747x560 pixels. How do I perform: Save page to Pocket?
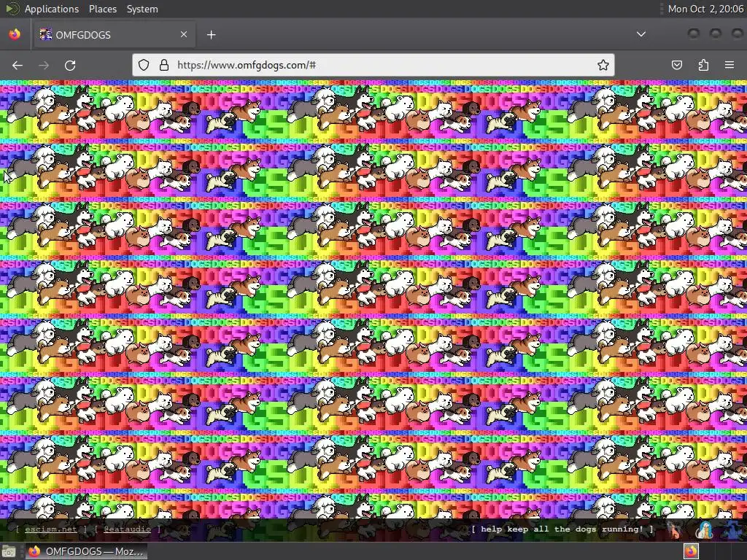pyautogui.click(x=677, y=65)
